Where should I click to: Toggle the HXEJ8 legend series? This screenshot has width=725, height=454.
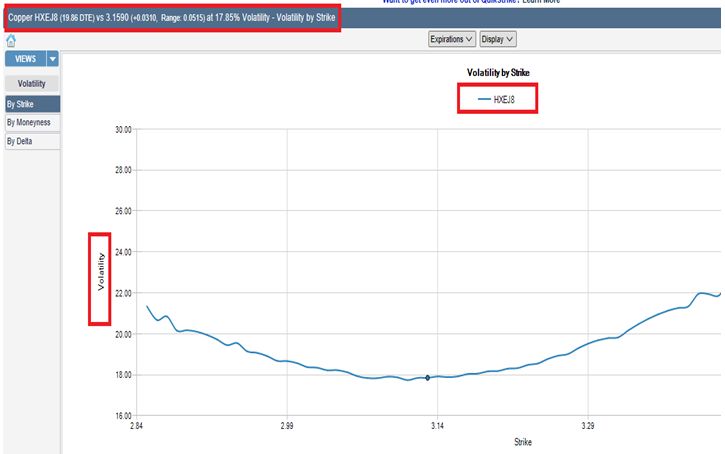(497, 99)
